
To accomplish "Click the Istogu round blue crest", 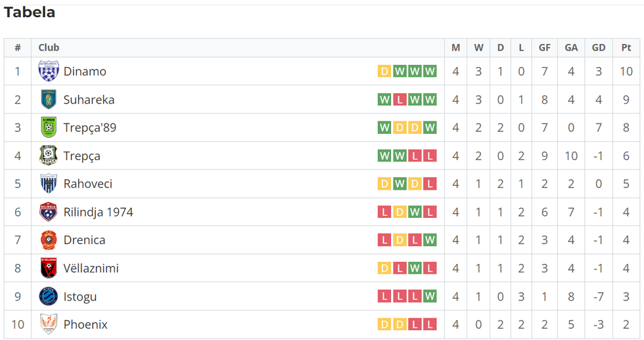I will click(x=49, y=297).
